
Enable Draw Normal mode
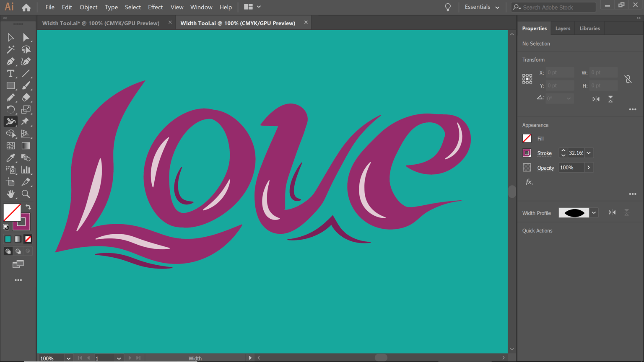point(8,251)
